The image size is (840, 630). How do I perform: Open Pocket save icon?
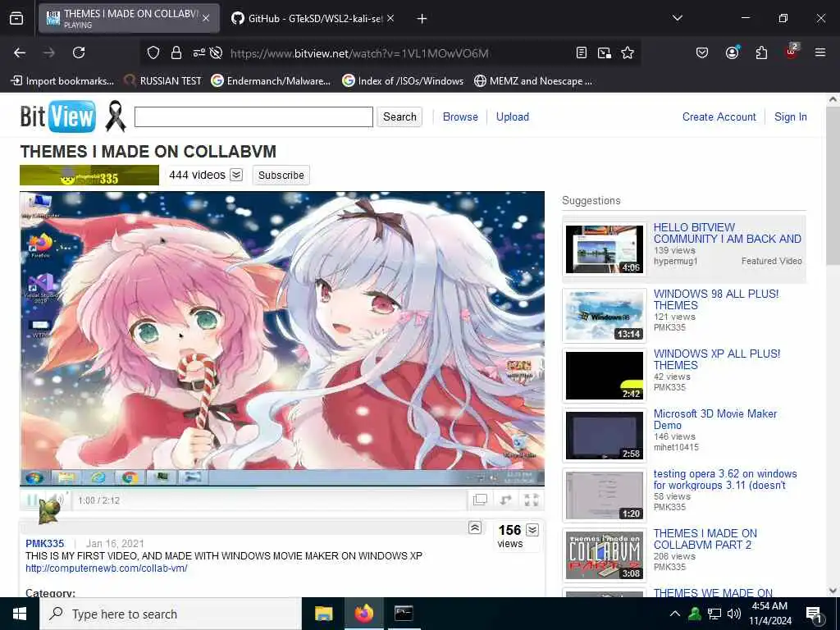coord(702,52)
